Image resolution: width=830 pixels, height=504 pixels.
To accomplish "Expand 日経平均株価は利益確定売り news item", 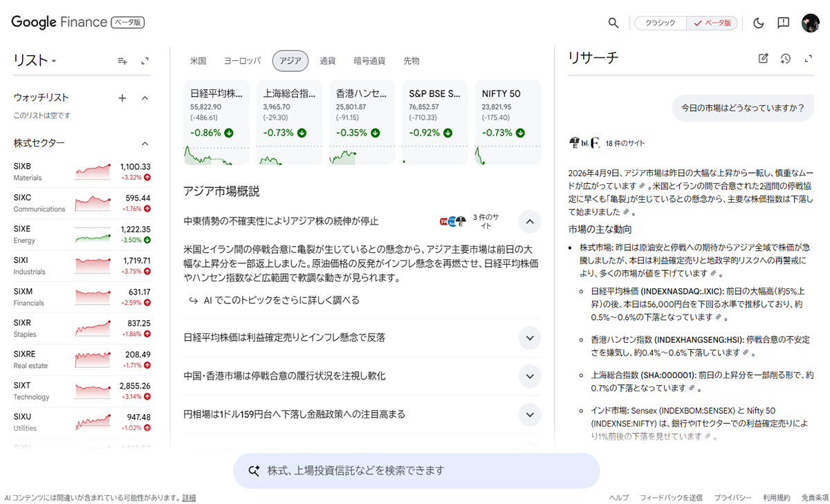I will pyautogui.click(x=529, y=338).
